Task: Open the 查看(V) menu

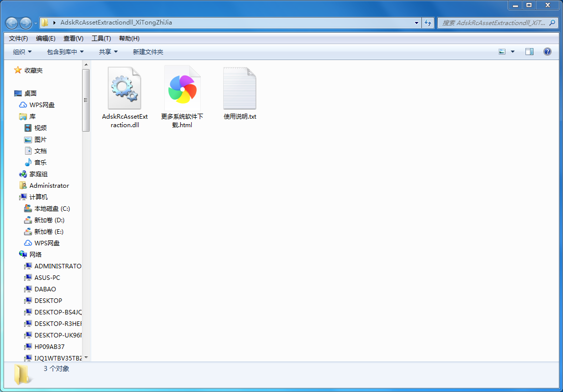Action: (73, 39)
